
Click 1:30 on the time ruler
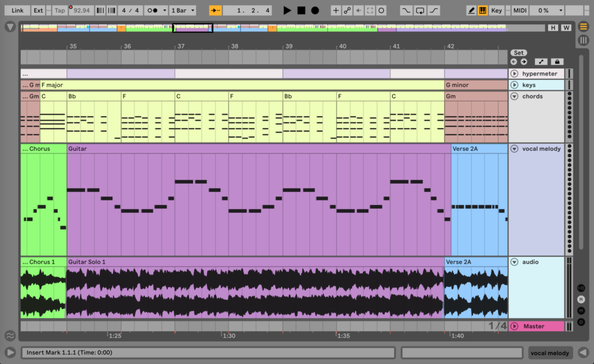[x=229, y=336]
